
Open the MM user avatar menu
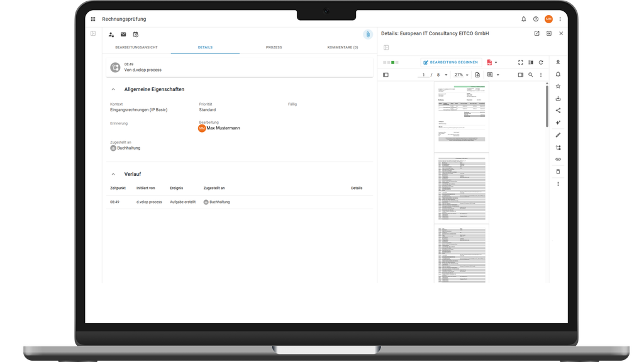(548, 19)
